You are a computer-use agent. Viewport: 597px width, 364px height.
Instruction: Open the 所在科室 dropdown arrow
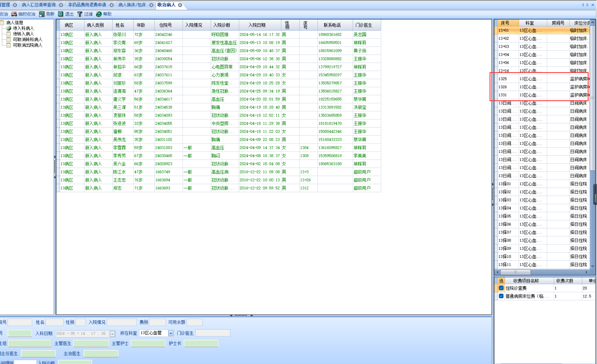pos(171,333)
